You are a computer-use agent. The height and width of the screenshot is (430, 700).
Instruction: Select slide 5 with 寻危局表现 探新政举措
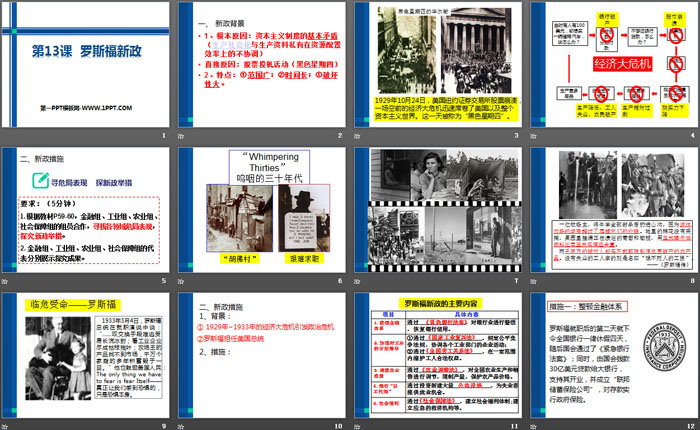(x=86, y=209)
